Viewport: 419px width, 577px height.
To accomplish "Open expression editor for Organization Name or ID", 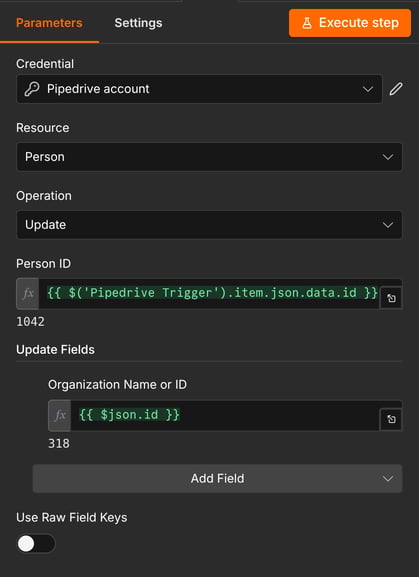I will tap(391, 419).
